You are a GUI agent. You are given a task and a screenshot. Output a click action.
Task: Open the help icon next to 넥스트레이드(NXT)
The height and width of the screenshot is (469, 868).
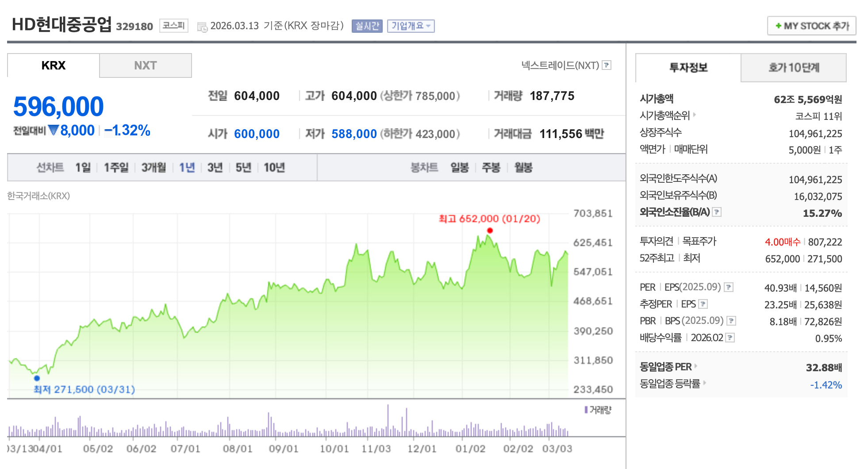607,65
